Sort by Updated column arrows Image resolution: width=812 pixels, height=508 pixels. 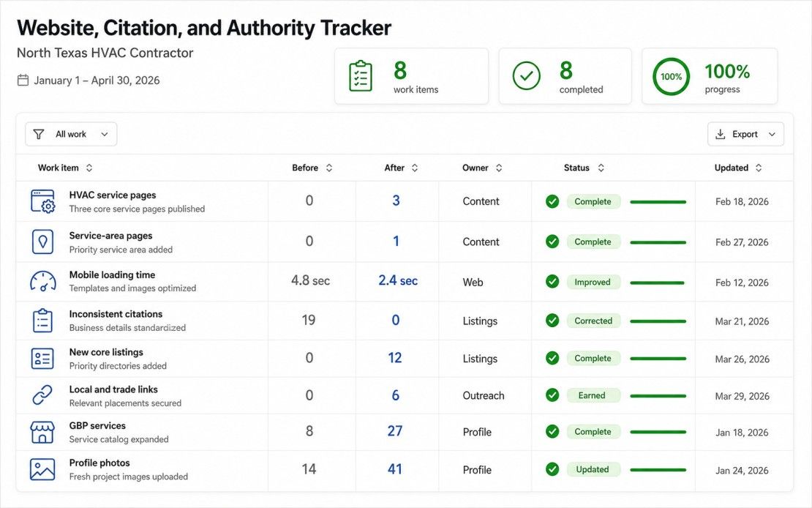click(759, 168)
